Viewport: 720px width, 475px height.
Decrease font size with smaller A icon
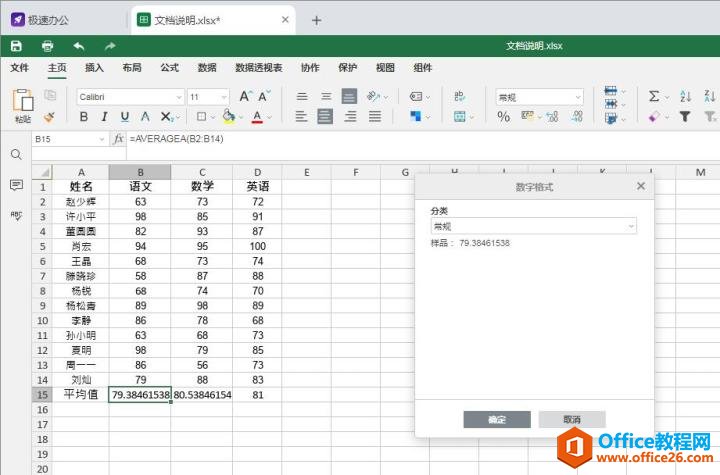(264, 96)
